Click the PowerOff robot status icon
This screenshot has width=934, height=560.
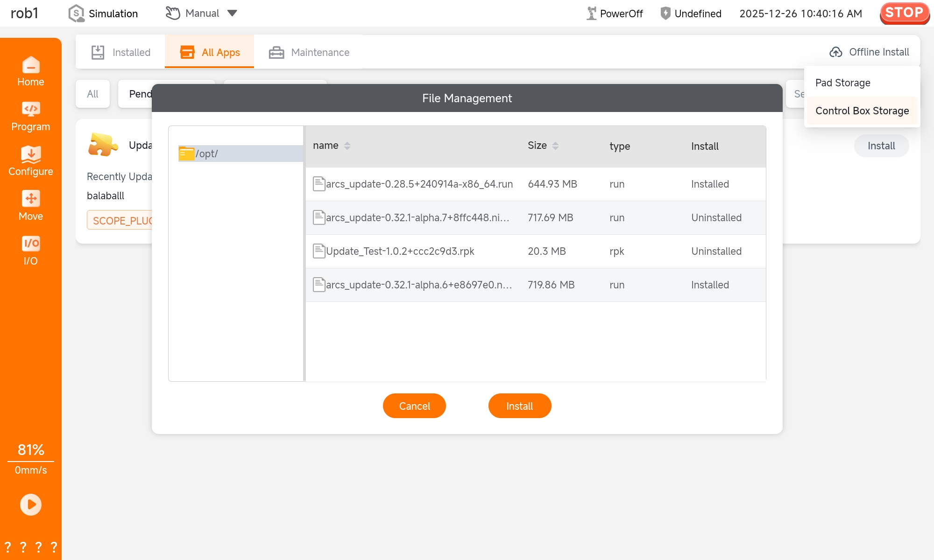592,14
